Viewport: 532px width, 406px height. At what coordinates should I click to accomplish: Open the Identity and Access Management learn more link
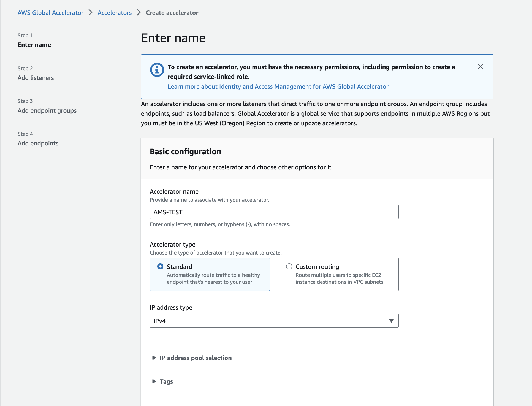(278, 86)
